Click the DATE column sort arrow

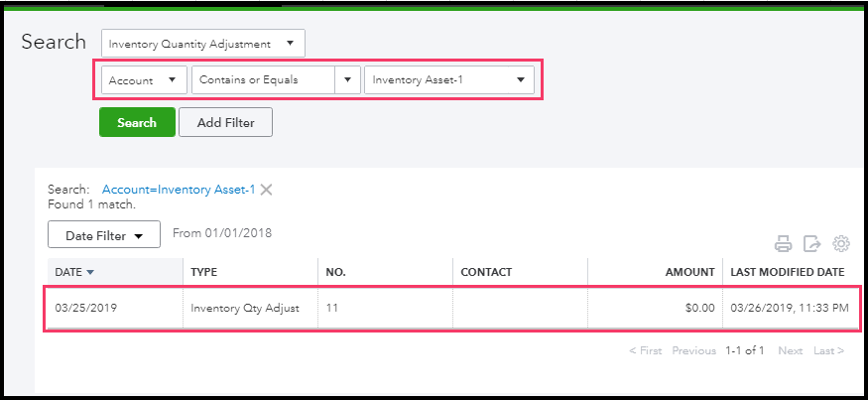click(91, 272)
